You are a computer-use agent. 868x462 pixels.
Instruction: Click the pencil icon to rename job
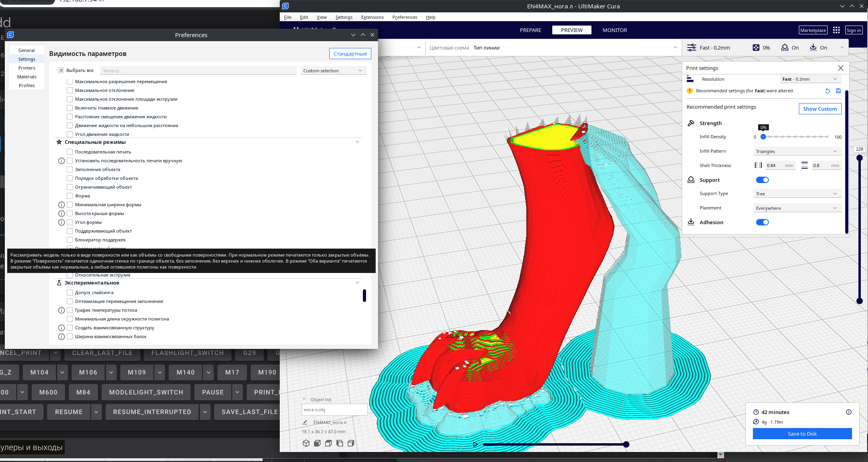305,422
